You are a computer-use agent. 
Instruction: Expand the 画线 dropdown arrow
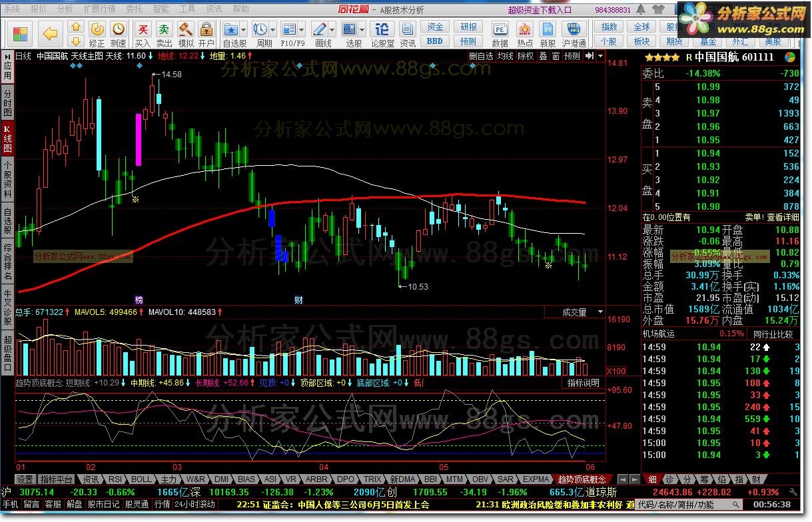332,31
